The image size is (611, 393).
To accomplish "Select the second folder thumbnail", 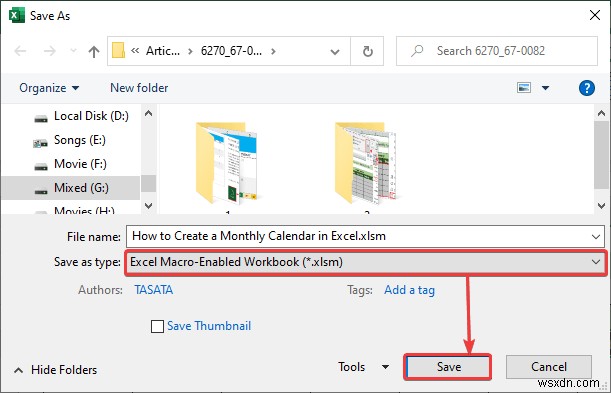I will pos(366,162).
